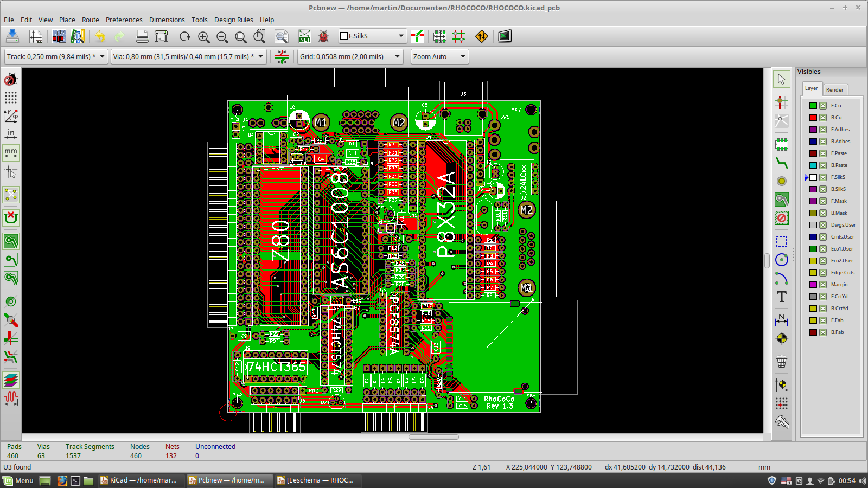
Task: Select the Add zone outline tool
Action: [x=782, y=200]
